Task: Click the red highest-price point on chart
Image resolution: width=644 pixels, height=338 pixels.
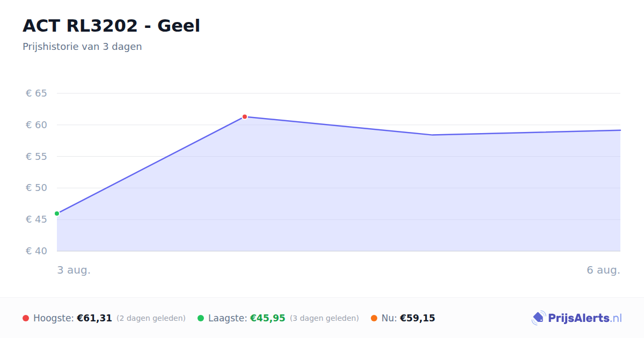Action: [245, 116]
